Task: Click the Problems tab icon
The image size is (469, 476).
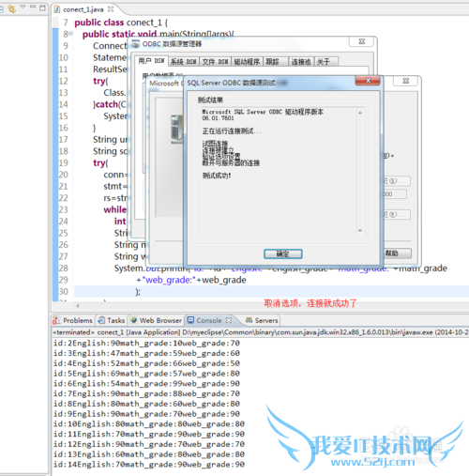Action: coord(56,320)
